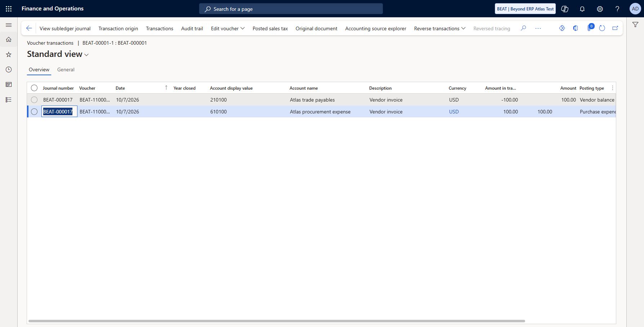Open the Copilot icon in header
This screenshot has height=327, width=644.
[565, 9]
